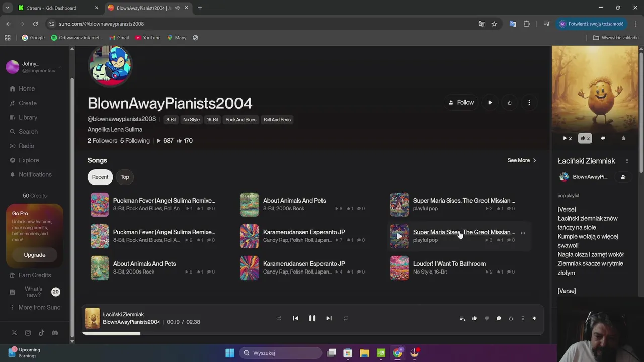Select the 8-Bit style tag
The width and height of the screenshot is (644, 362).
(x=171, y=120)
